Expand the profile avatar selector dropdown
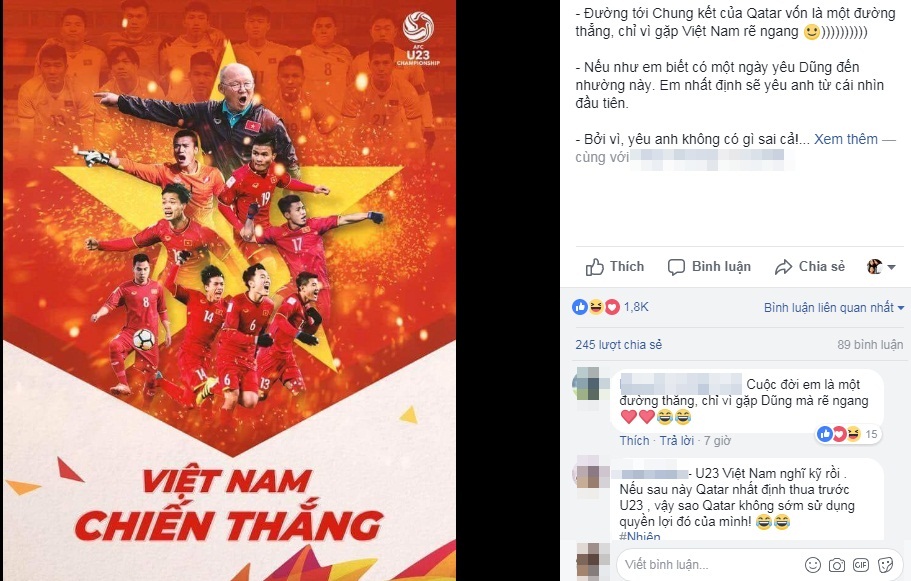Viewport: 911px width, 581px height. [881, 267]
